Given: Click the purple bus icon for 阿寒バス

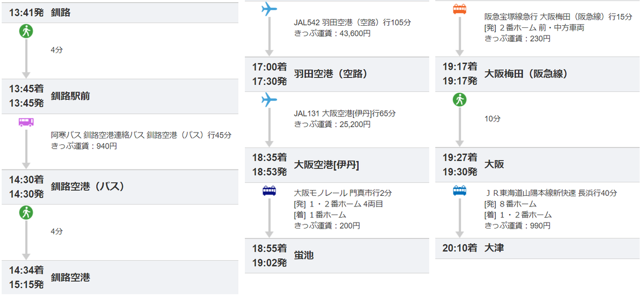Looking at the screenshot, I should [26, 122].
